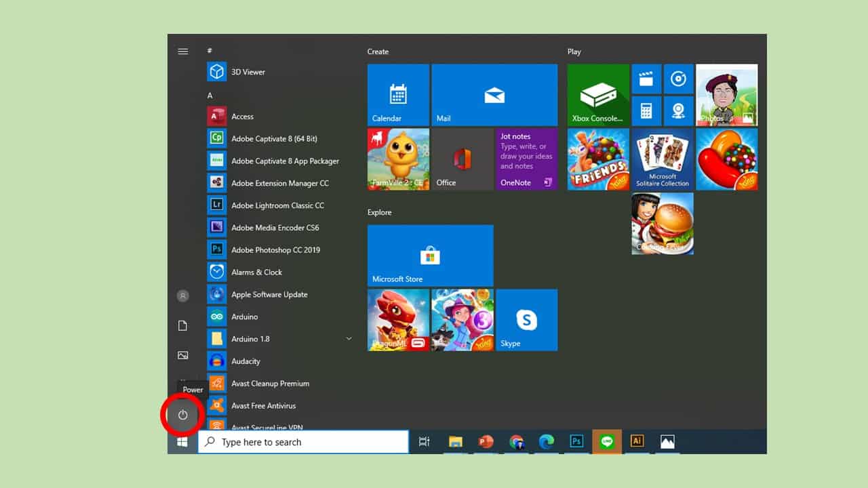The width and height of the screenshot is (868, 488).
Task: Open the Camera small tile
Action: click(679, 111)
